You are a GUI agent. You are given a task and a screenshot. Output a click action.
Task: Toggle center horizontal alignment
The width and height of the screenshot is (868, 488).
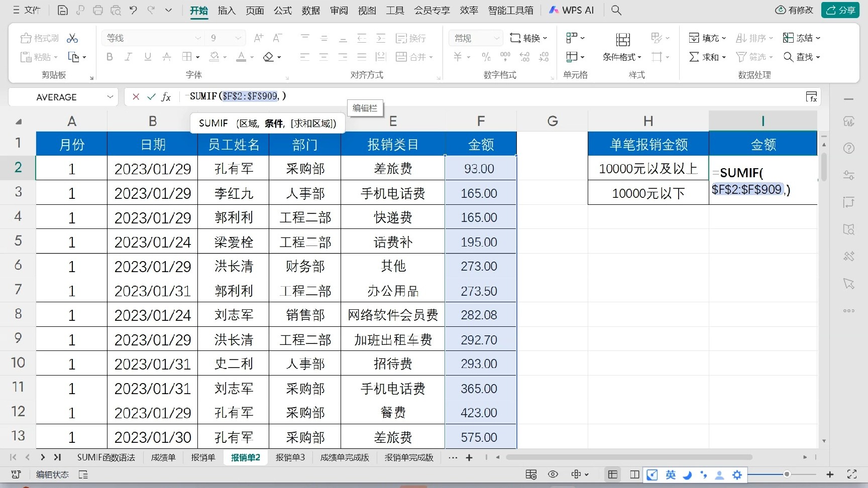(x=324, y=57)
